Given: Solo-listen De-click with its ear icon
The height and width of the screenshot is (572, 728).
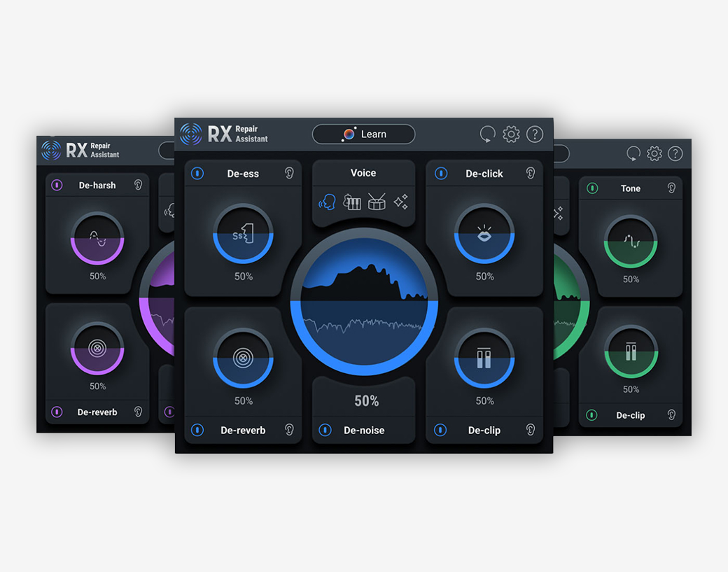Looking at the screenshot, I should click(531, 173).
